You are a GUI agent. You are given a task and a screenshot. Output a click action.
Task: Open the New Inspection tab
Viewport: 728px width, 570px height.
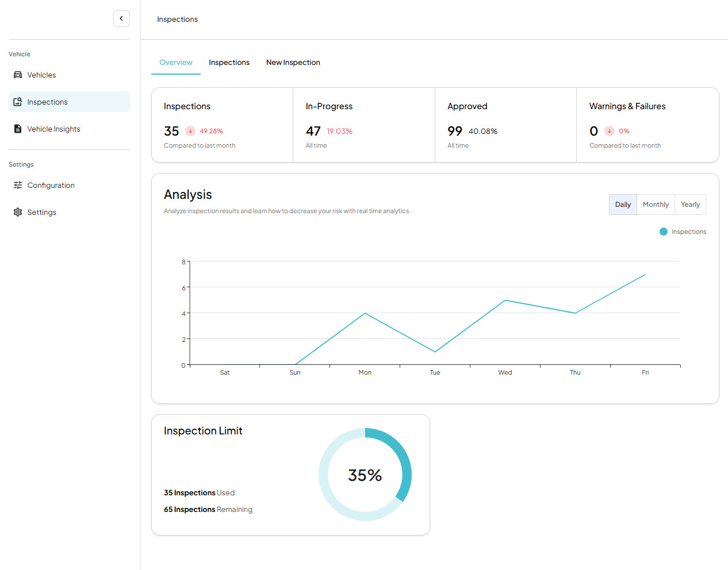pos(293,63)
